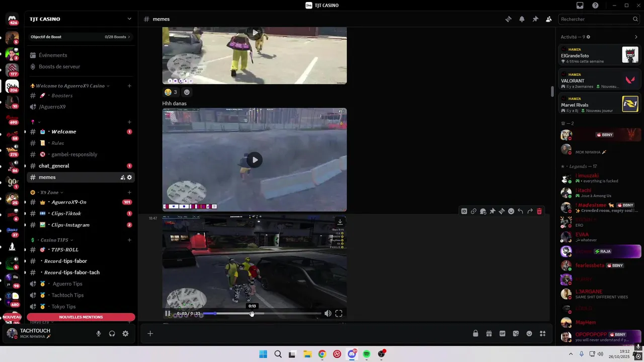Open the Threads icon in channel header
This screenshot has width=644, height=362.
(x=508, y=19)
